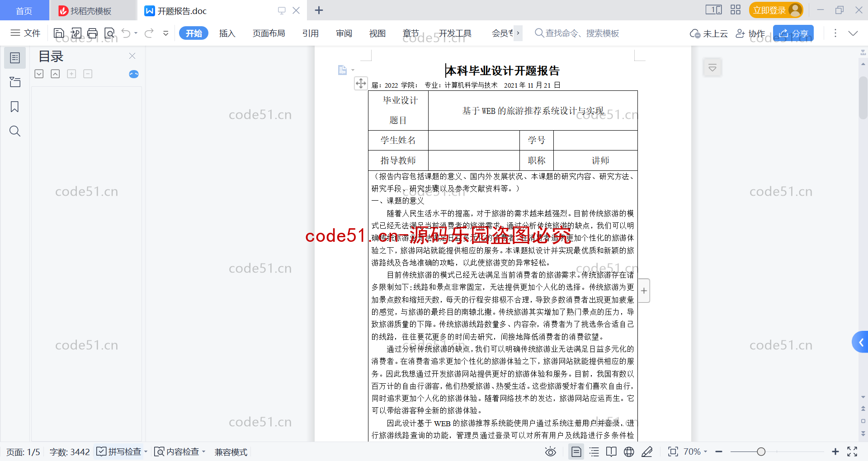868x461 pixels.
Task: Switch to reading view icon
Action: pos(611,452)
